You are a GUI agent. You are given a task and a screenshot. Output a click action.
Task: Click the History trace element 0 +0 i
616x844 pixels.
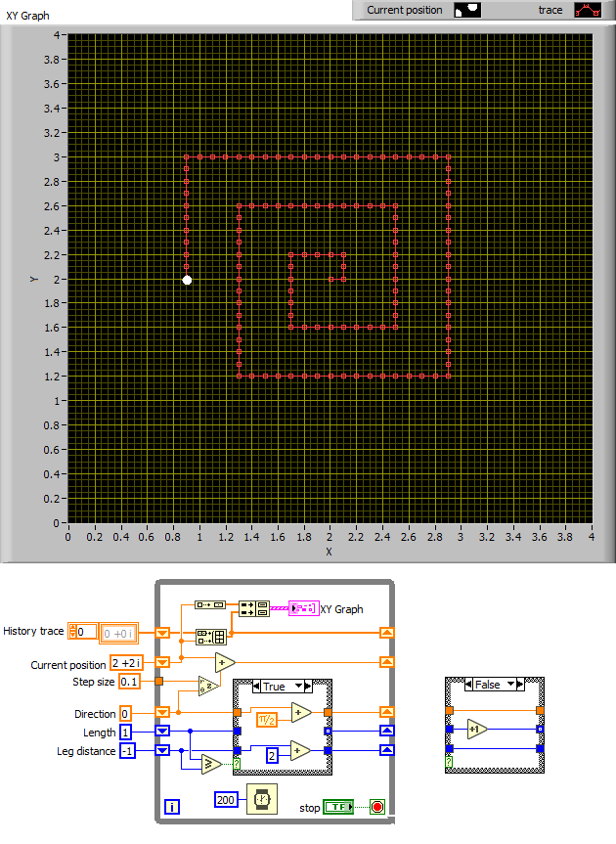pos(118,634)
